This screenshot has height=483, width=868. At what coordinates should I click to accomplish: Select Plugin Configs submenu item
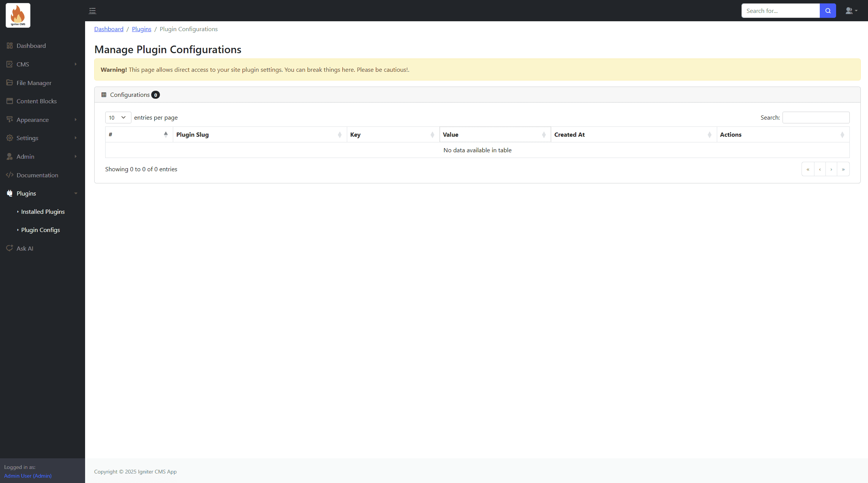pos(41,230)
